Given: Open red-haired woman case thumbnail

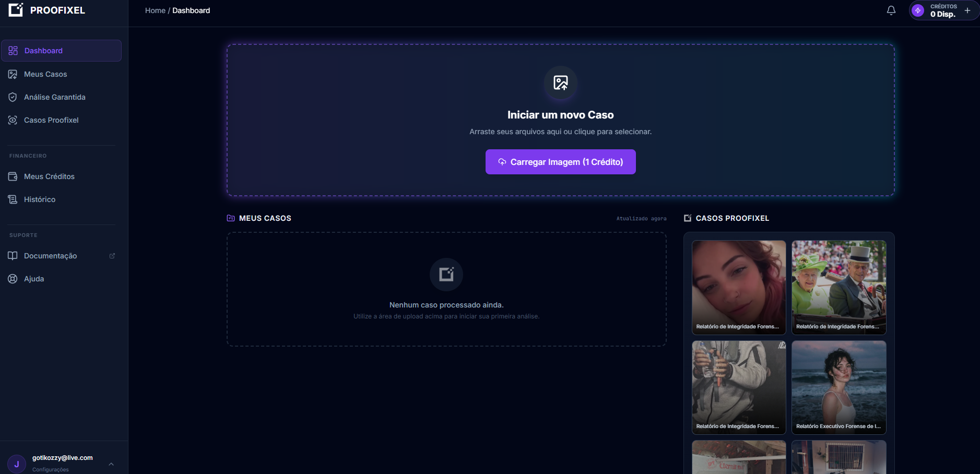Looking at the screenshot, I should click(739, 287).
